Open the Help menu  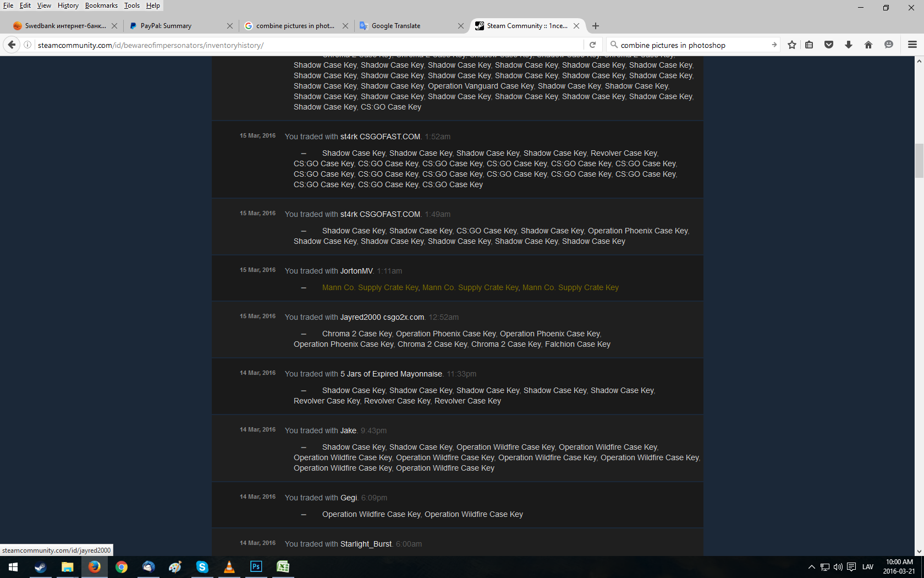click(x=153, y=6)
